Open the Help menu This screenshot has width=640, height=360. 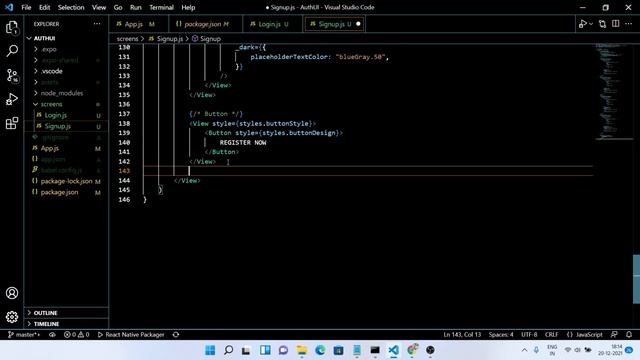[188, 7]
